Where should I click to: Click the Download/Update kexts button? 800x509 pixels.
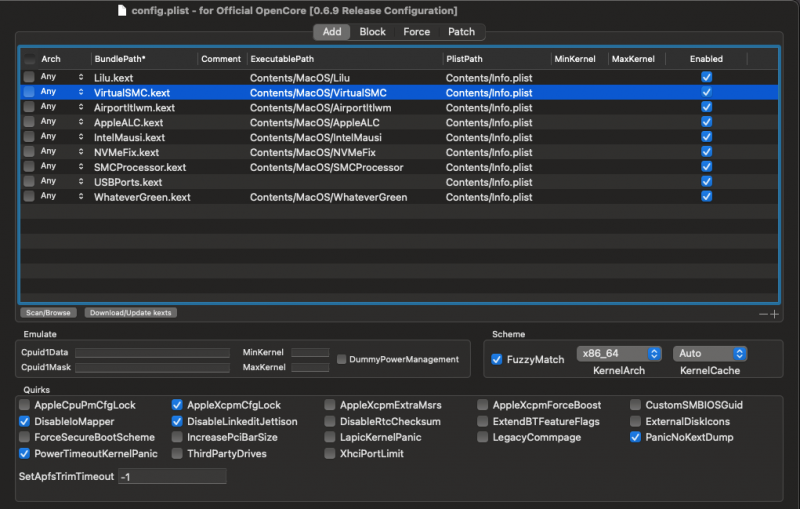tap(131, 313)
